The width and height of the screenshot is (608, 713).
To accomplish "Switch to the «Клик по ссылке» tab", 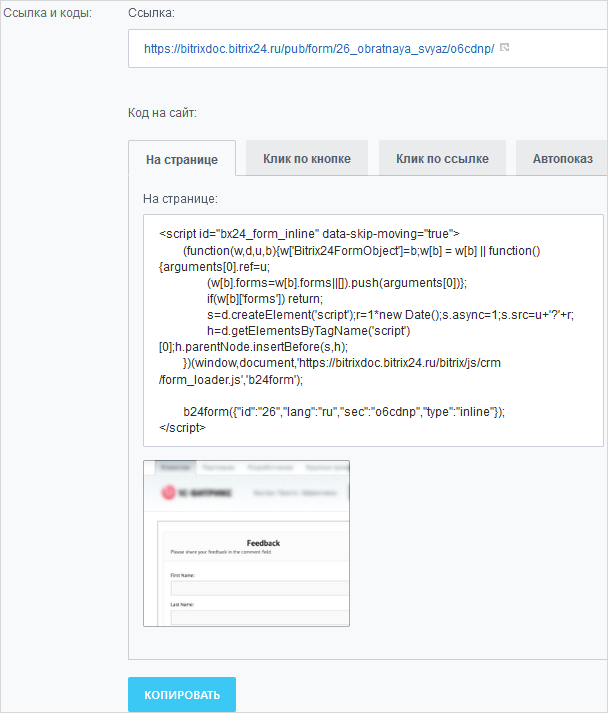I will click(442, 158).
